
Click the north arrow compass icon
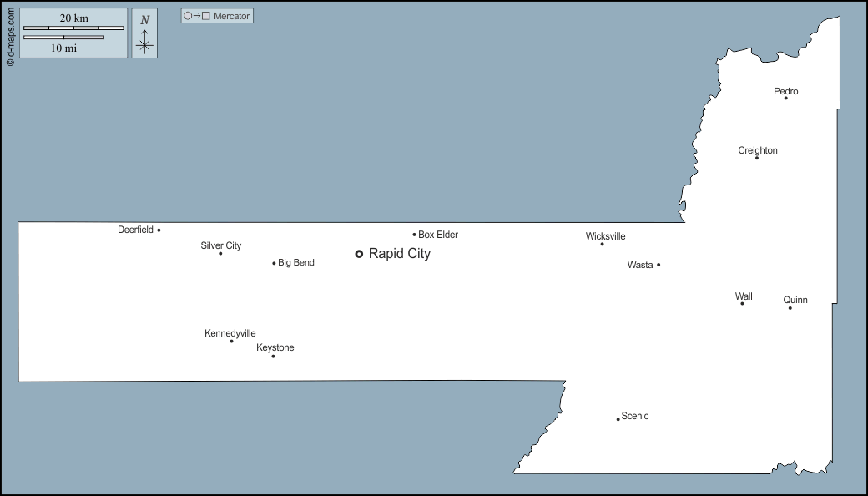tap(144, 34)
